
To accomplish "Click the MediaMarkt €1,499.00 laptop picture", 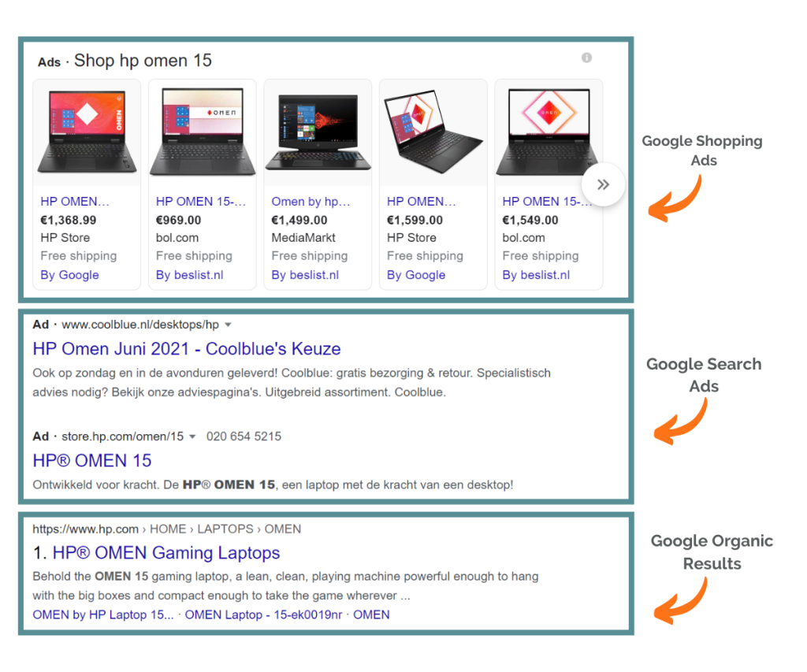I will pyautogui.click(x=318, y=131).
